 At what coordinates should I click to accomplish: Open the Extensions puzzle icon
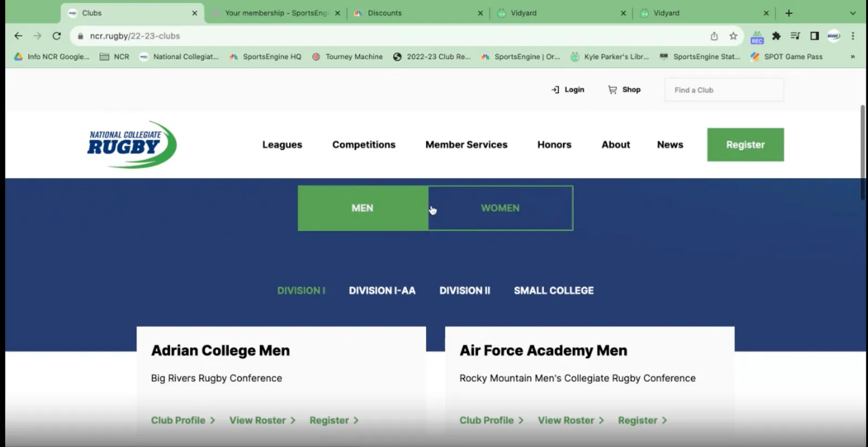[x=776, y=36]
